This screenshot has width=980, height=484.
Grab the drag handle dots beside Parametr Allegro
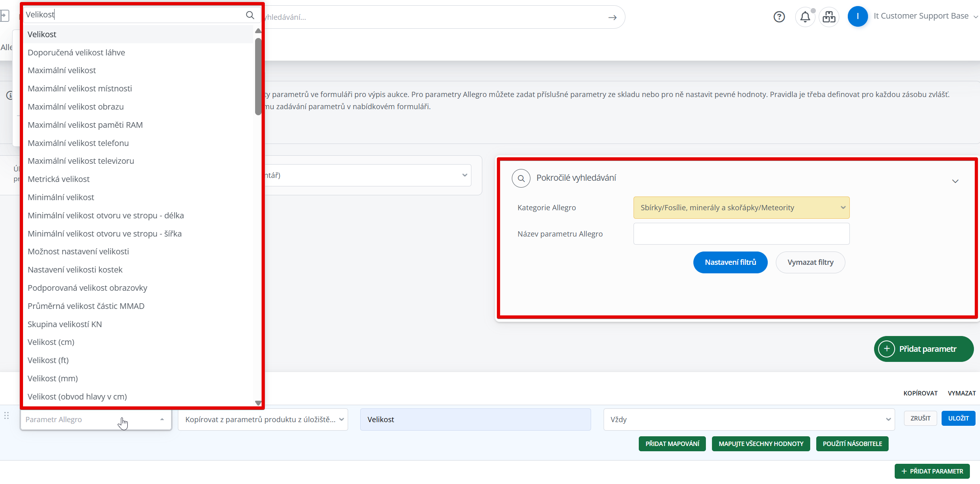click(x=6, y=416)
